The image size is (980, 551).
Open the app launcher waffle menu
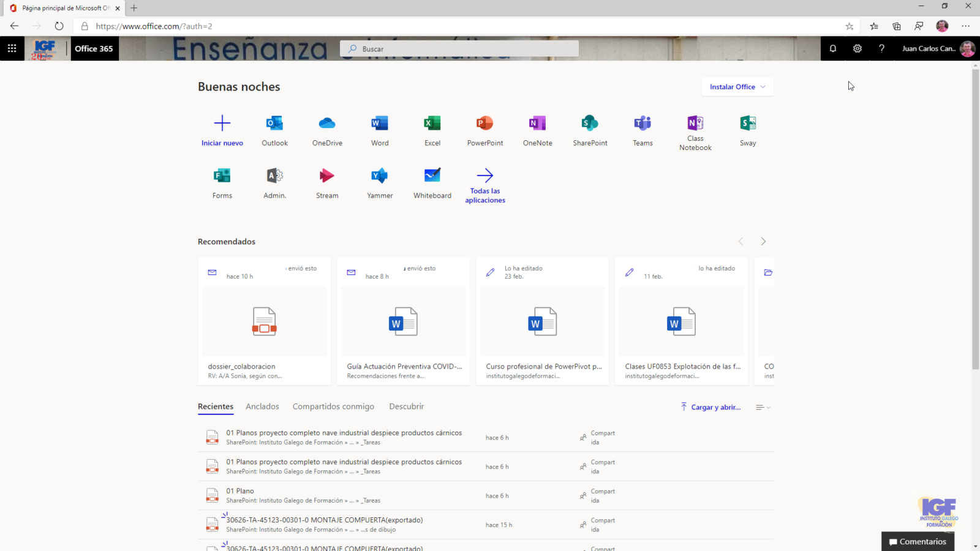pyautogui.click(x=12, y=48)
